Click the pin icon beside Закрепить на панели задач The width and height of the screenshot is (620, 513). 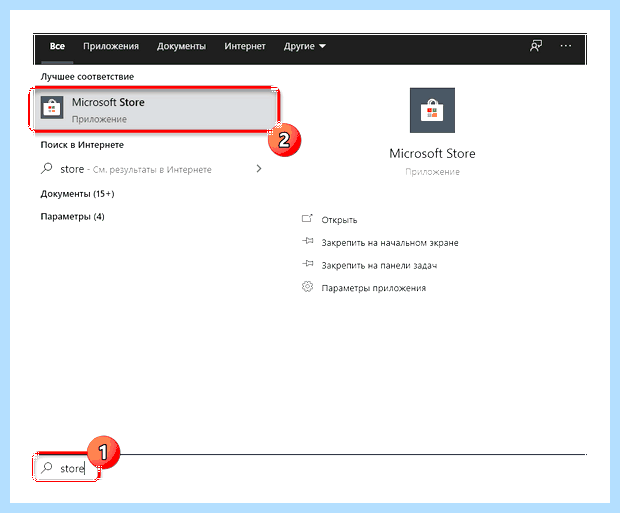click(308, 263)
